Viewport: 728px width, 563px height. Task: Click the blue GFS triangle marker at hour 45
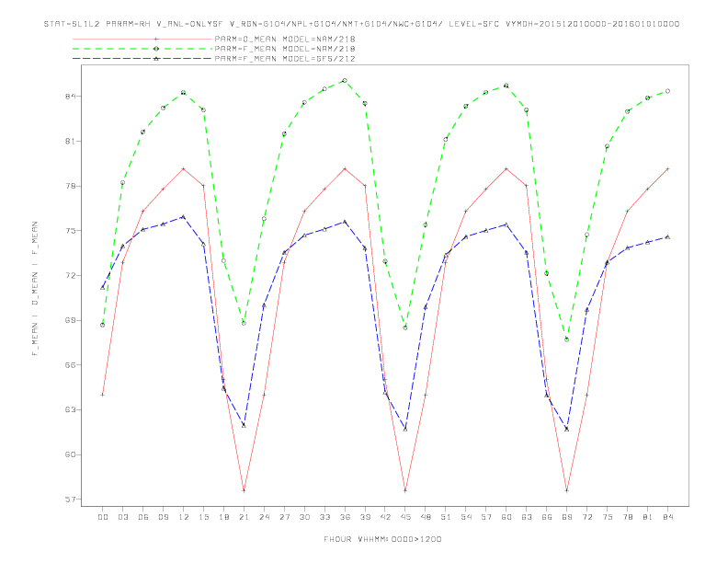405,430
